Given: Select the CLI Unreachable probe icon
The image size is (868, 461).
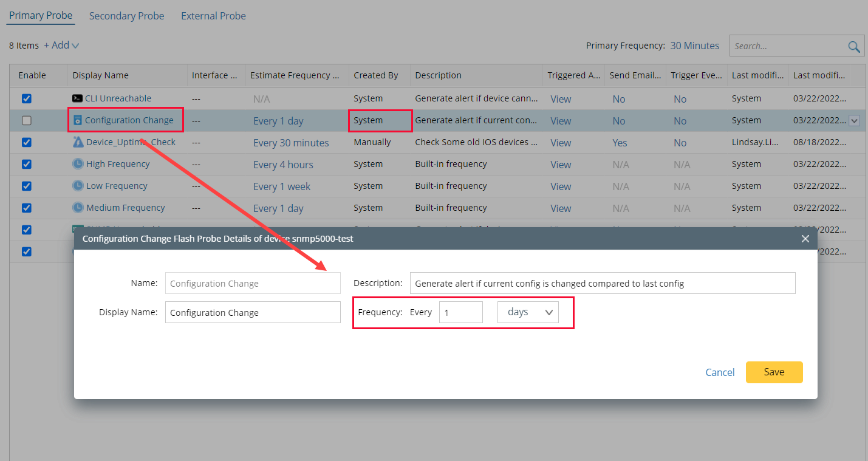Looking at the screenshot, I should tap(77, 98).
